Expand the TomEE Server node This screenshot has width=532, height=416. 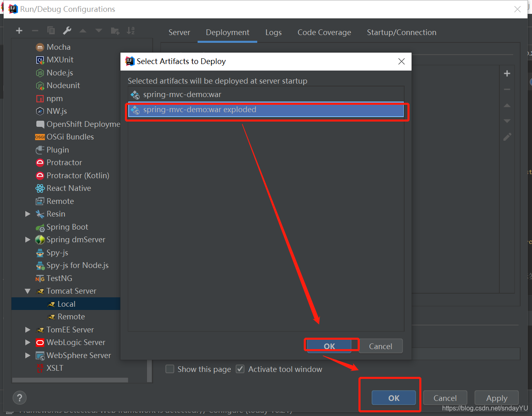pos(28,330)
